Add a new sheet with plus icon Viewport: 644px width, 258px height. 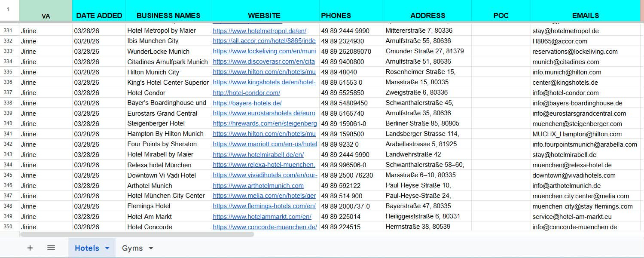(30, 248)
